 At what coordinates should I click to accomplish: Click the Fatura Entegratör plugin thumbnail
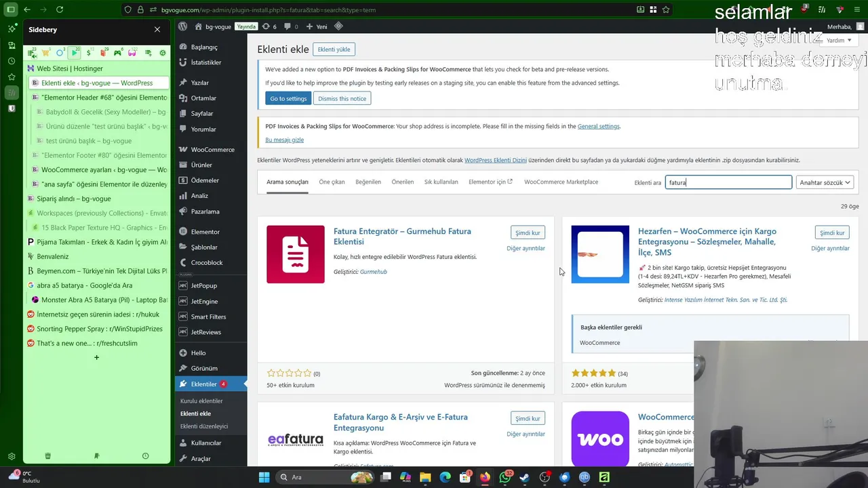point(296,254)
